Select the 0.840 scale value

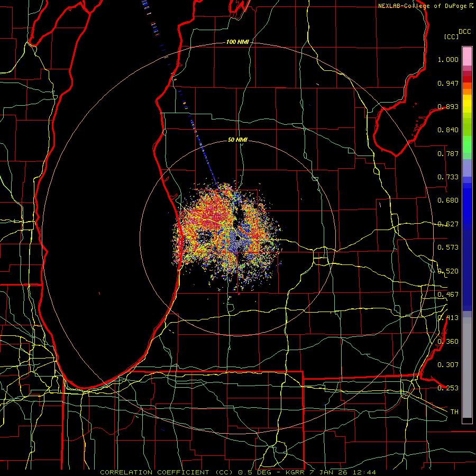click(x=448, y=130)
